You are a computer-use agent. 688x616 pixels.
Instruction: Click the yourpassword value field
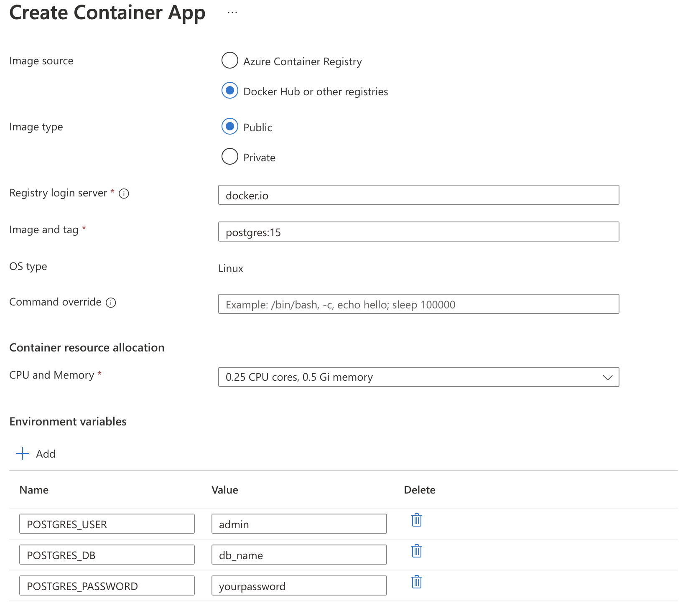click(x=299, y=586)
